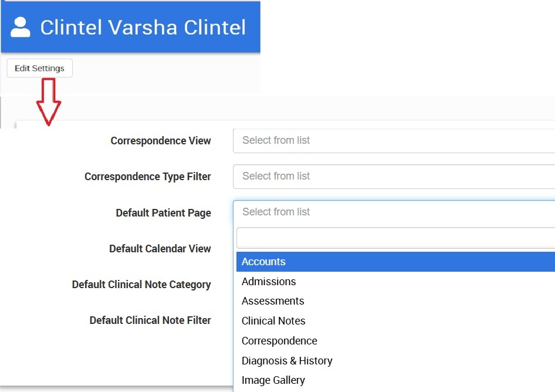Pick Image Gallery from the list
The height and width of the screenshot is (392, 555).
(x=273, y=380)
